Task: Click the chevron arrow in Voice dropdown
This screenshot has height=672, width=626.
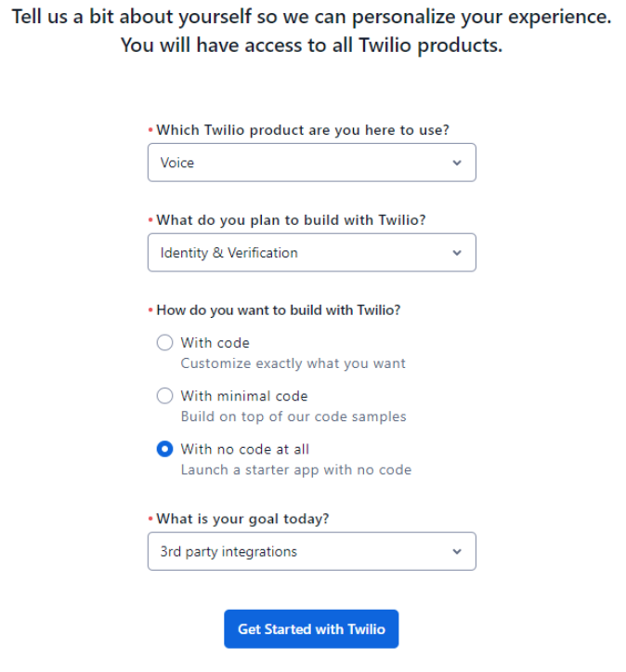Action: 457,163
